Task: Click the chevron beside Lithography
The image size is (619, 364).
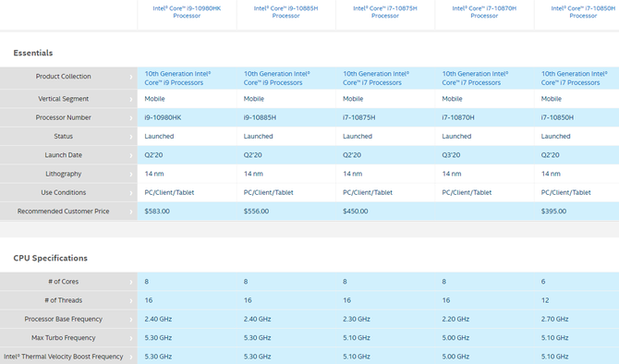Action: pyautogui.click(x=131, y=174)
